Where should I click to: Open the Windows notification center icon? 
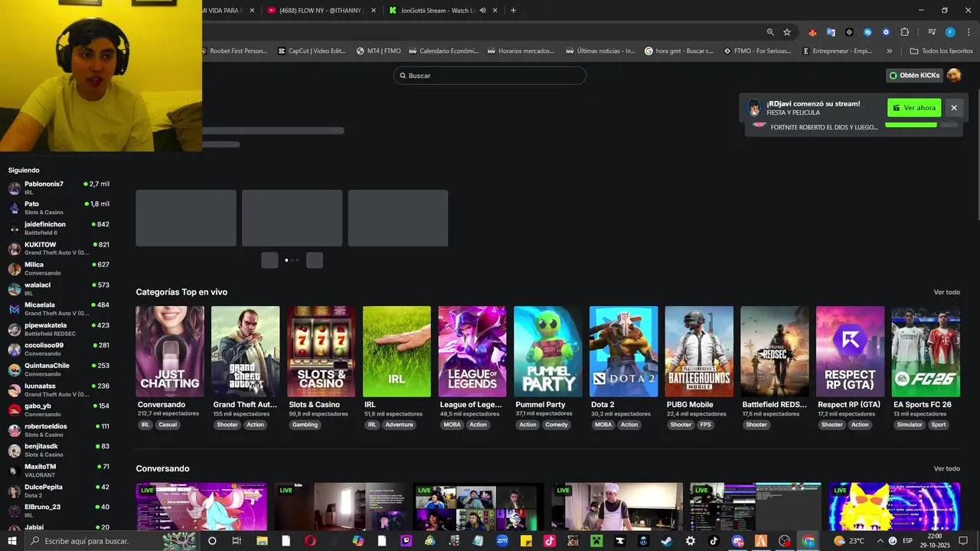pyautogui.click(x=962, y=540)
